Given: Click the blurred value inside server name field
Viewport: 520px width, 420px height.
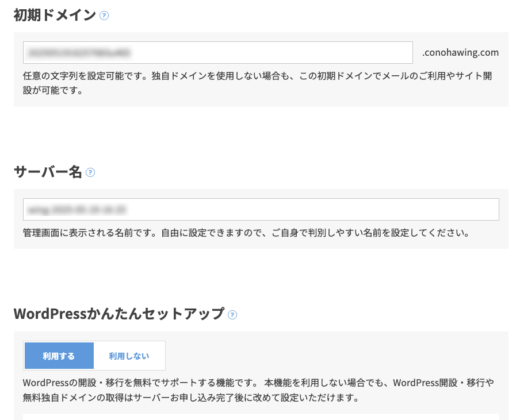Looking at the screenshot, I should [77, 210].
